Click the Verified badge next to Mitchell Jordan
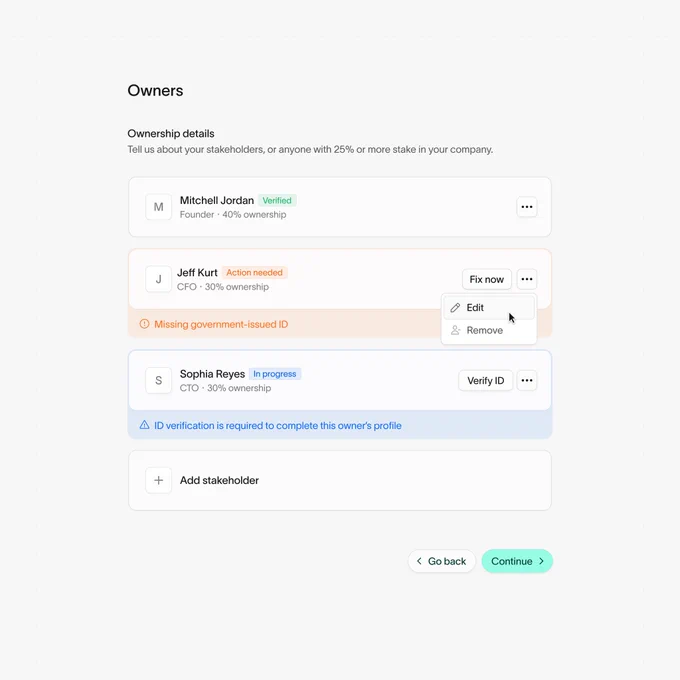The image size is (680, 680). coord(277,200)
